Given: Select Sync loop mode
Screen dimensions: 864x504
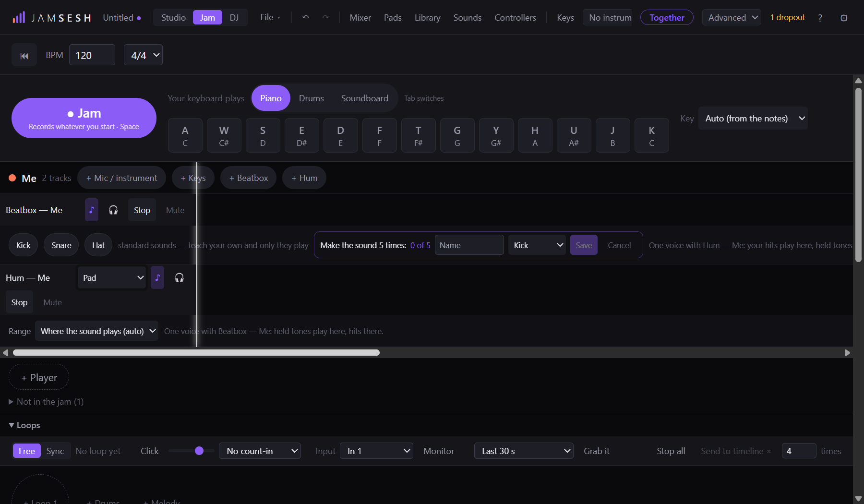Looking at the screenshot, I should (55, 451).
